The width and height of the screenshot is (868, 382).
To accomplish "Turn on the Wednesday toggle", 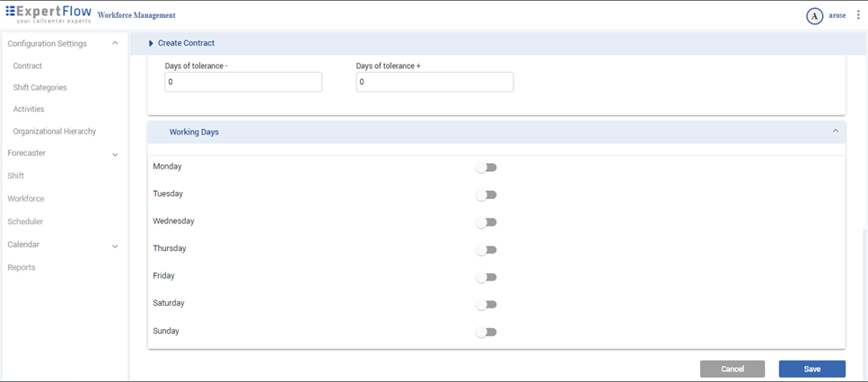I will pyautogui.click(x=487, y=222).
